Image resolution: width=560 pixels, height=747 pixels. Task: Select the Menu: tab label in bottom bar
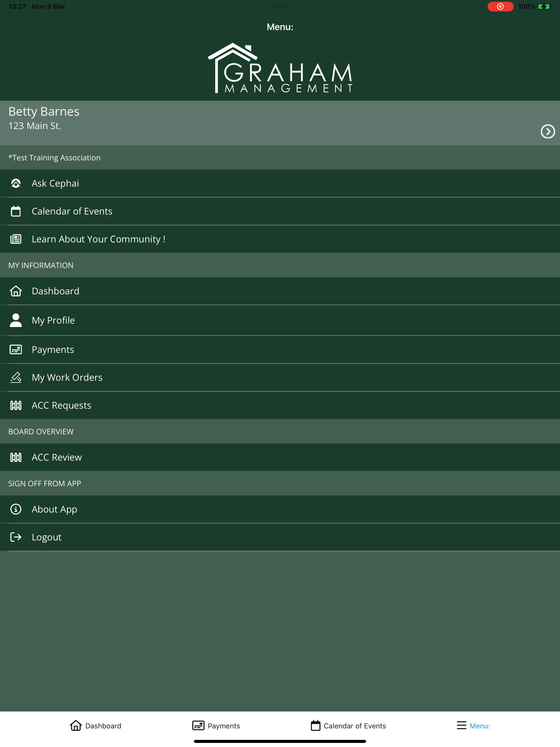coord(480,726)
